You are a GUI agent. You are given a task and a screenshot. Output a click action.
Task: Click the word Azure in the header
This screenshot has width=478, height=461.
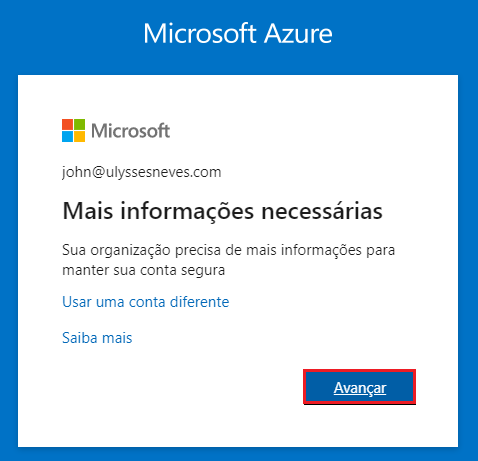coord(298,33)
